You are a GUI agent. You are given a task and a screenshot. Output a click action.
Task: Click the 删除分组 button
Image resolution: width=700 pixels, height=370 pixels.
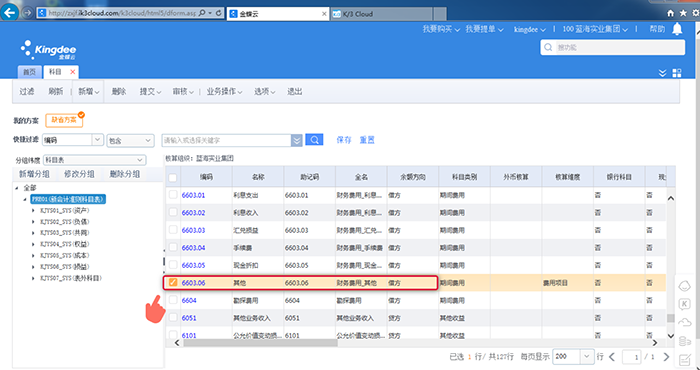tap(125, 174)
